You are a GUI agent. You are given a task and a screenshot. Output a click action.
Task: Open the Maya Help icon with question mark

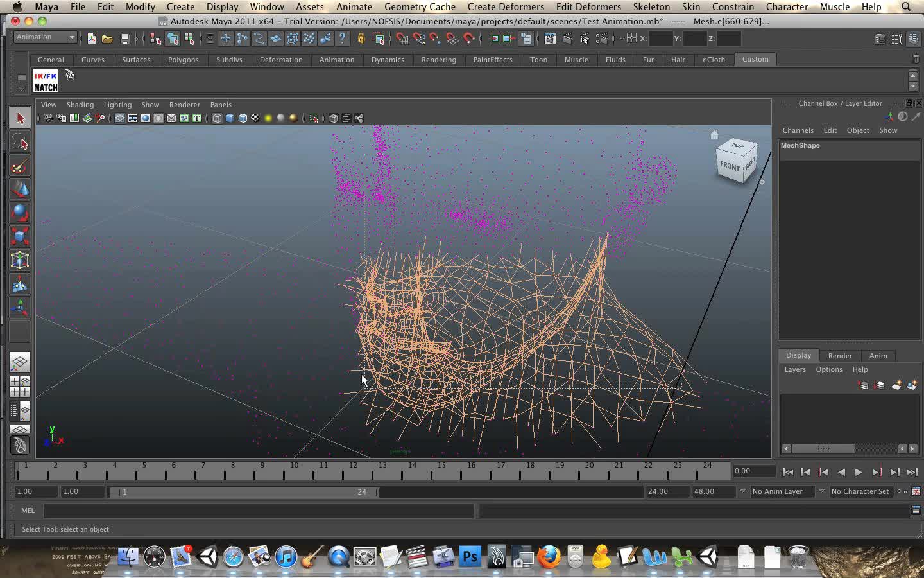coord(342,39)
